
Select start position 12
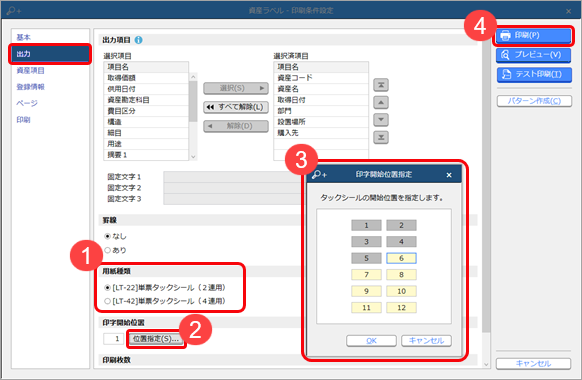[x=401, y=307]
